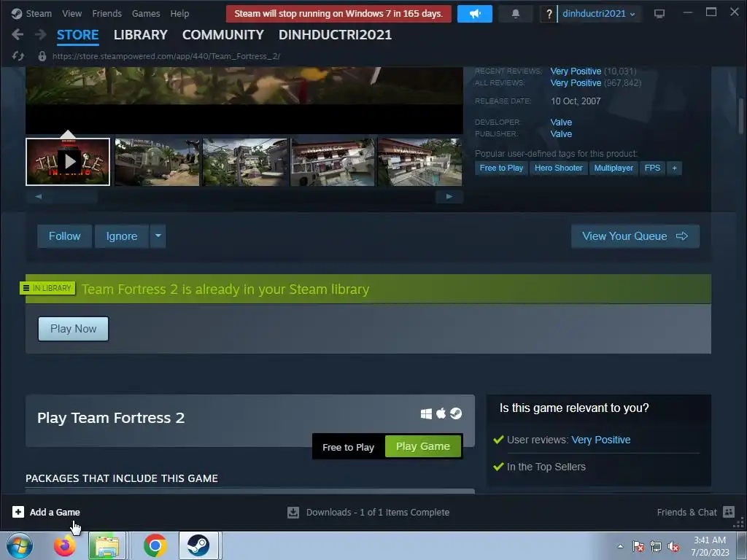Click the Steam logo icon in menu bar
The image size is (747, 560).
pyautogui.click(x=17, y=13)
